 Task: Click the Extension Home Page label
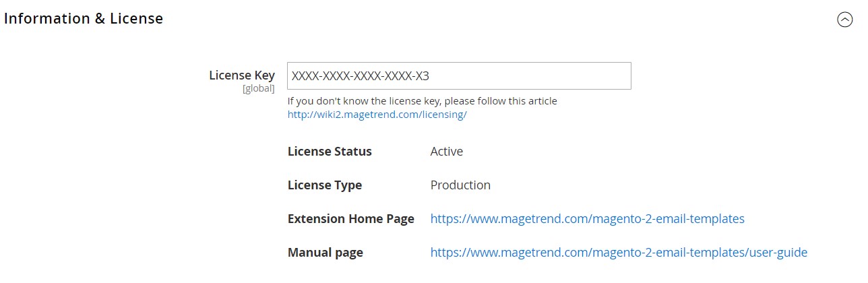click(350, 219)
